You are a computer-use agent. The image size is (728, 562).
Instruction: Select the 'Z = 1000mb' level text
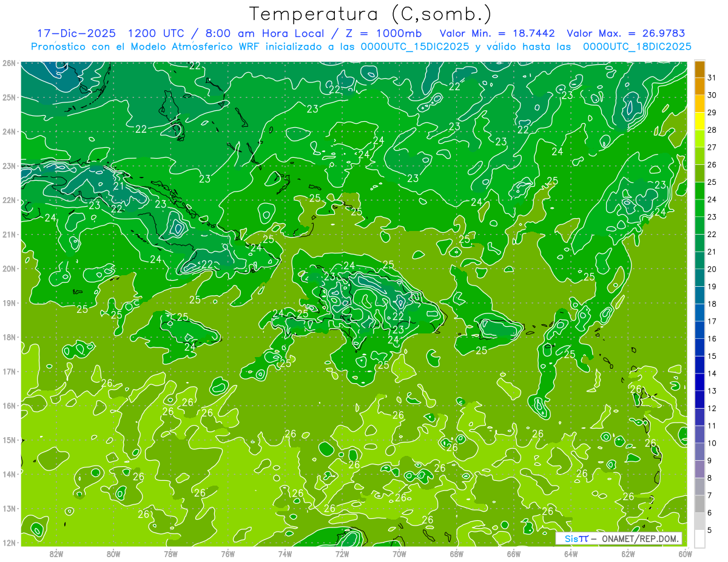pos(383,33)
